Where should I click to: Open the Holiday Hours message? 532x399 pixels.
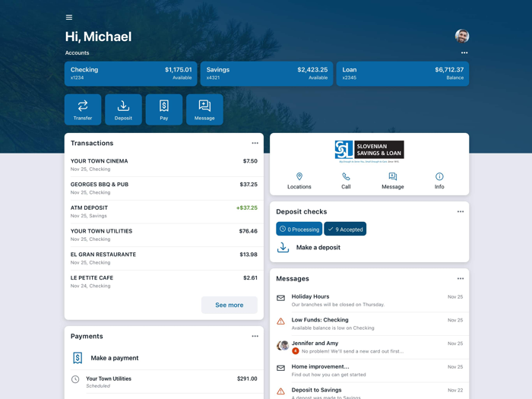click(369, 300)
